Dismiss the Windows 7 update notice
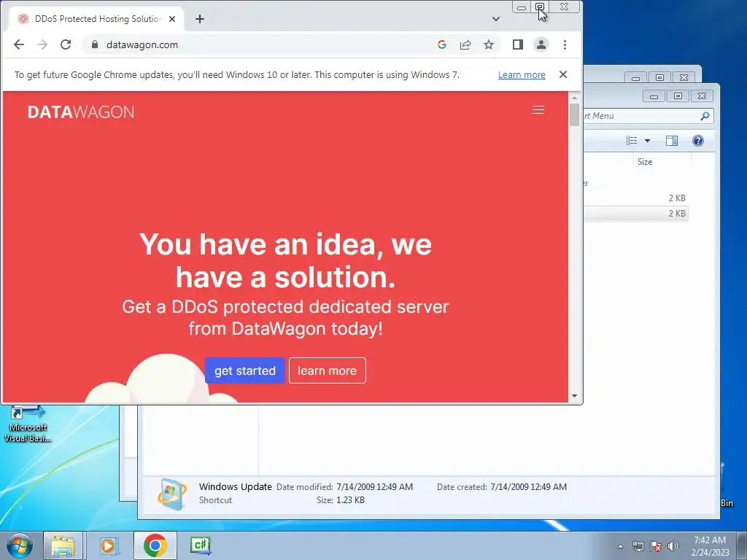Image resolution: width=747 pixels, height=560 pixels. click(x=563, y=75)
